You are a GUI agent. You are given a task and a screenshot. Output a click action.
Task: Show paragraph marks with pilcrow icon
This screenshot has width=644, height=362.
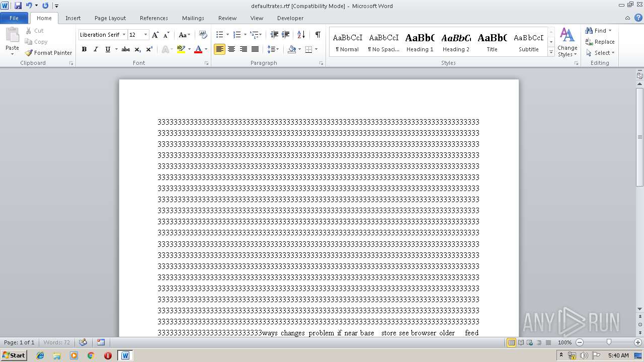[318, 35]
